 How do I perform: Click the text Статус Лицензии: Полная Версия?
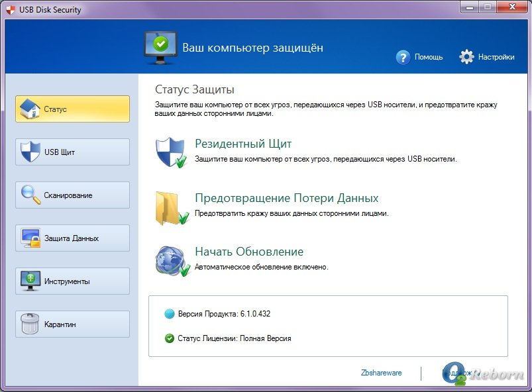(235, 338)
